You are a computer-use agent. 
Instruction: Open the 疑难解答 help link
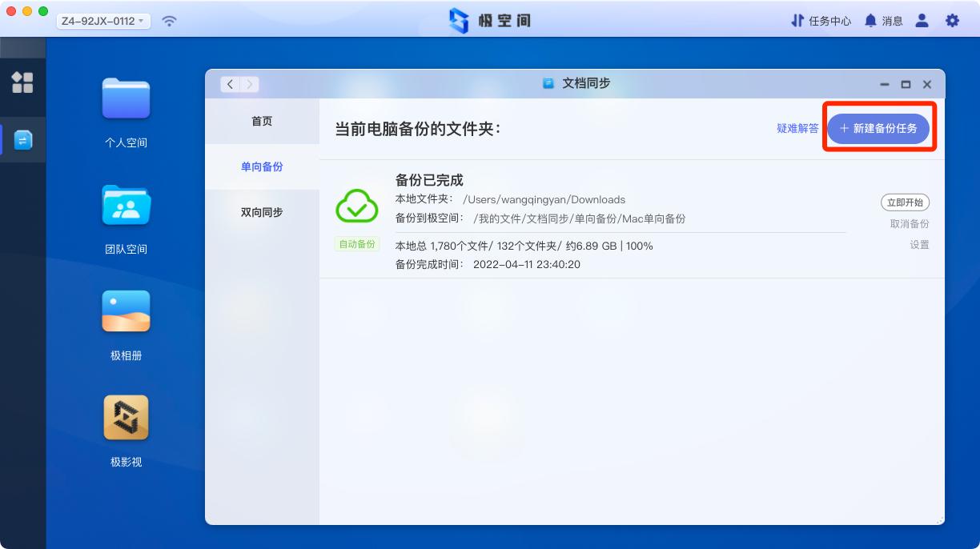[797, 128]
